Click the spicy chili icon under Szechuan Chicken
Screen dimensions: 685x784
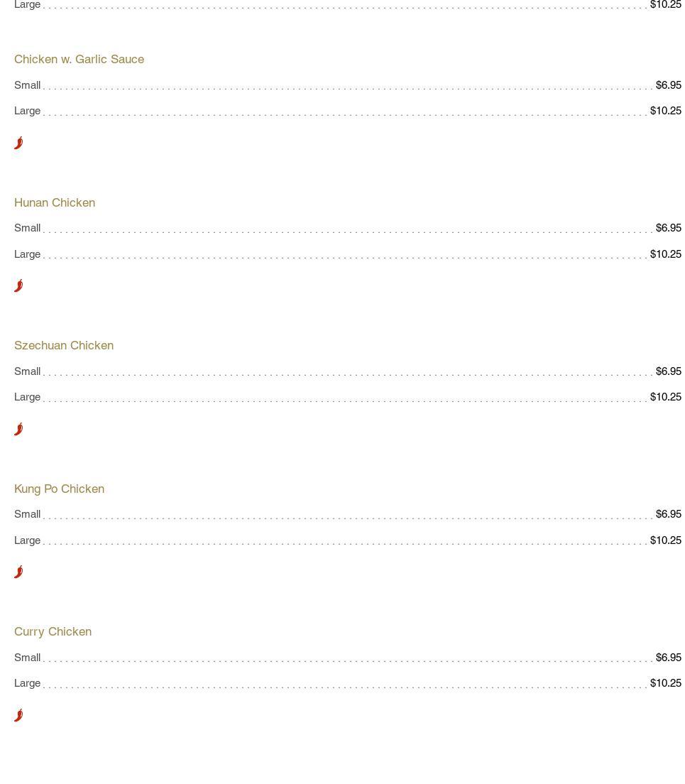coord(18,429)
